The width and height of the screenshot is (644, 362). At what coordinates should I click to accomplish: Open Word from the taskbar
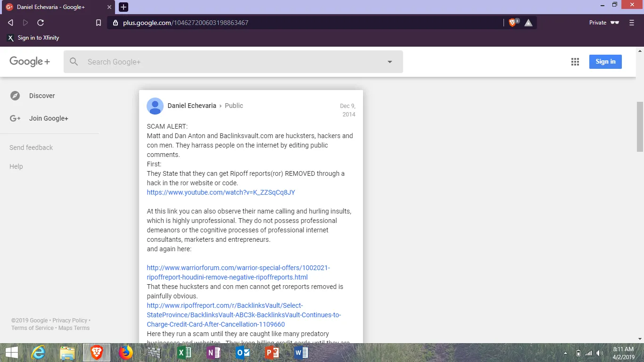tap(301, 353)
